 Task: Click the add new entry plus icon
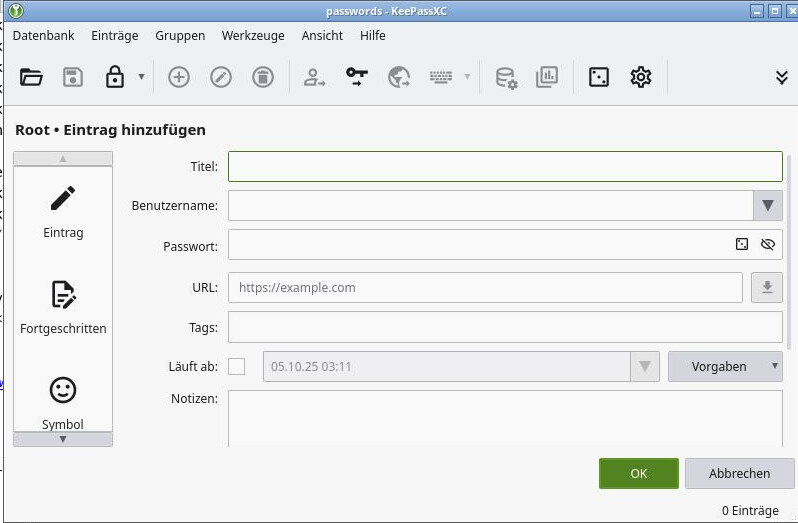pyautogui.click(x=179, y=77)
